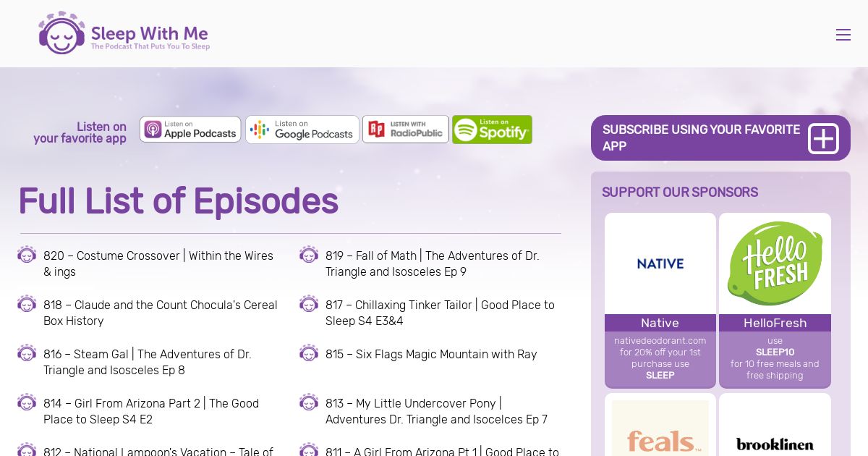Screen dimensions: 868x456
Task: Click the headphone icon beside episode 820
Action: click(27, 255)
